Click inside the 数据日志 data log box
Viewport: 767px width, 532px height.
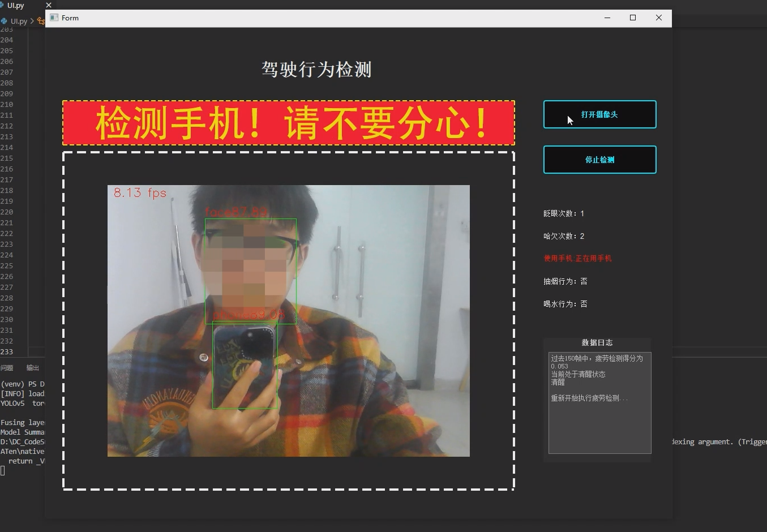coord(599,403)
